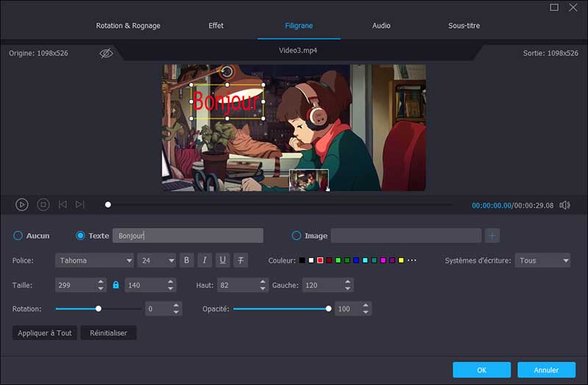The height and width of the screenshot is (385, 588).
Task: Click the Haut value field 82
Action: (237, 285)
